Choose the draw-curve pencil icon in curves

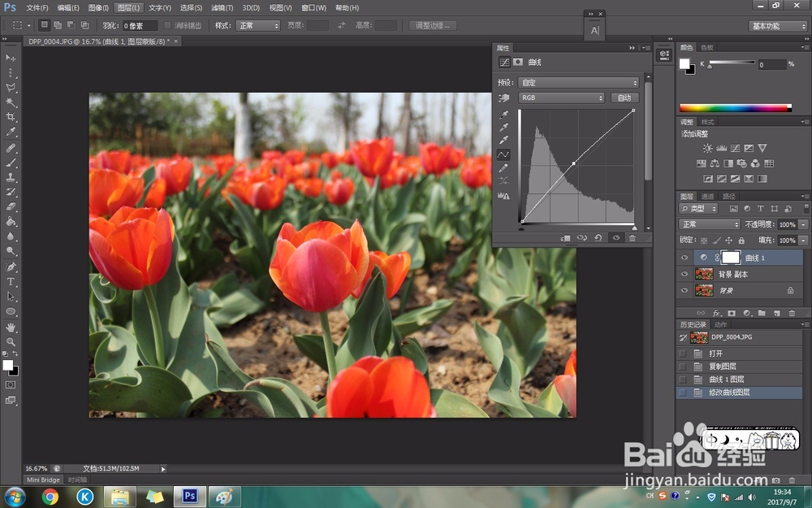tap(503, 168)
